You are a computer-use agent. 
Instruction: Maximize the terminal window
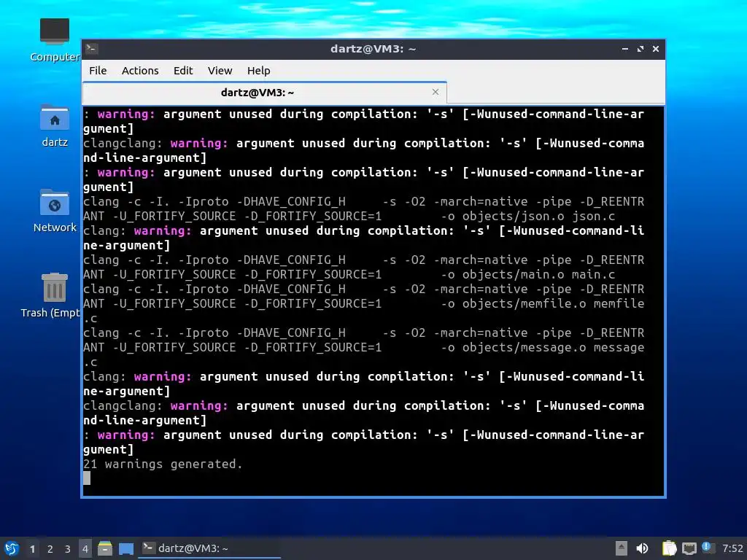pos(640,49)
